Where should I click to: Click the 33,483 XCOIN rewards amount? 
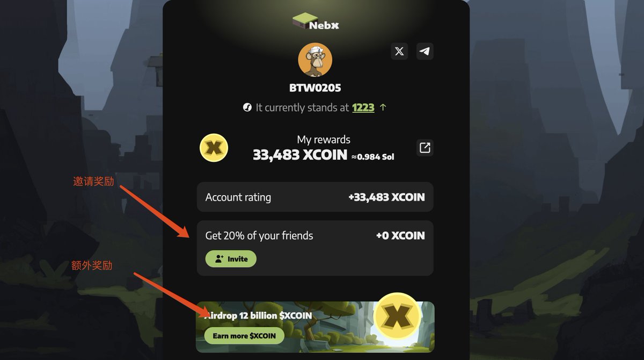(x=300, y=155)
